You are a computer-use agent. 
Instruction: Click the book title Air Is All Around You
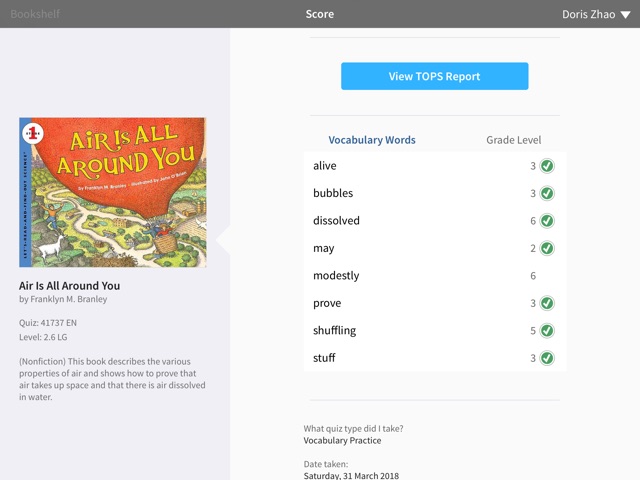coord(69,286)
